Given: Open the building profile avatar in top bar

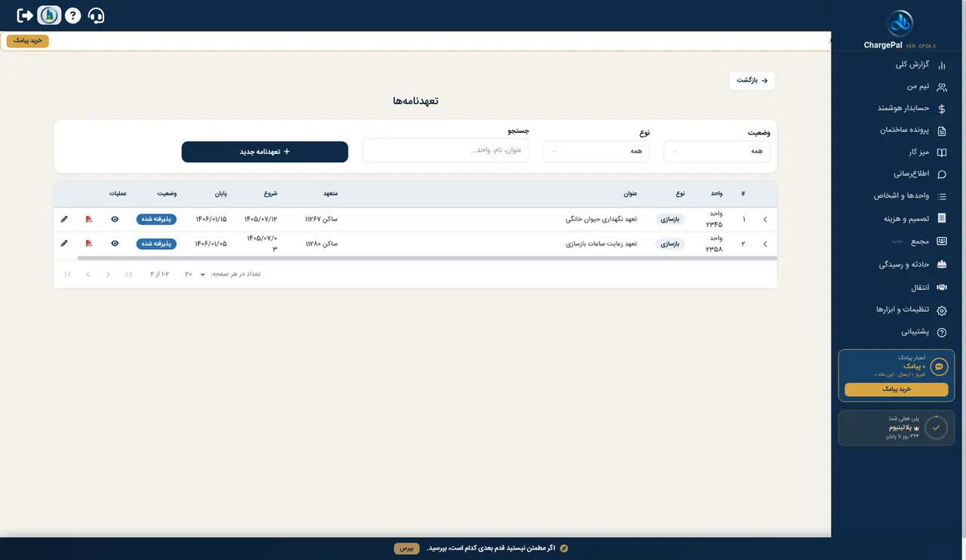Looking at the screenshot, I should click(49, 15).
